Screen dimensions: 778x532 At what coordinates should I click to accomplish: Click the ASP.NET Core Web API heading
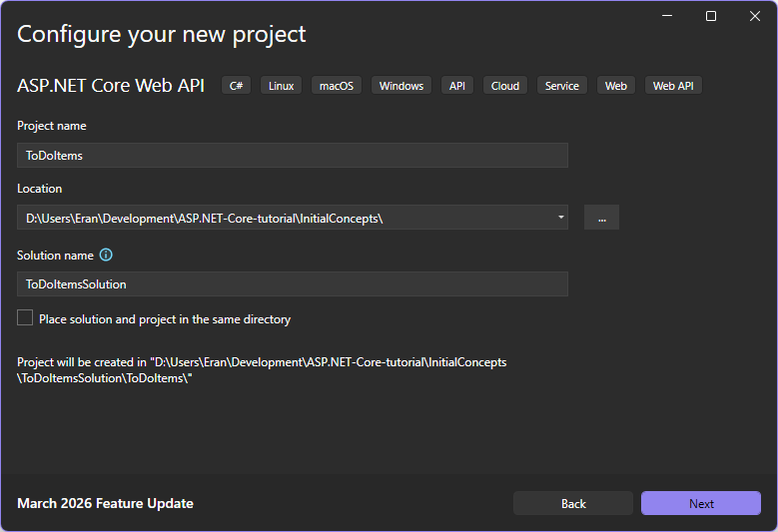(x=111, y=85)
